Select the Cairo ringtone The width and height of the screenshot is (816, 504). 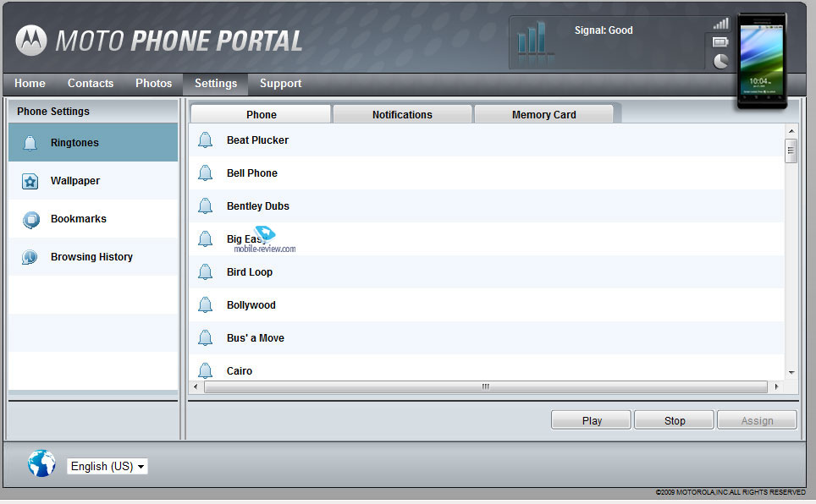[487, 368]
